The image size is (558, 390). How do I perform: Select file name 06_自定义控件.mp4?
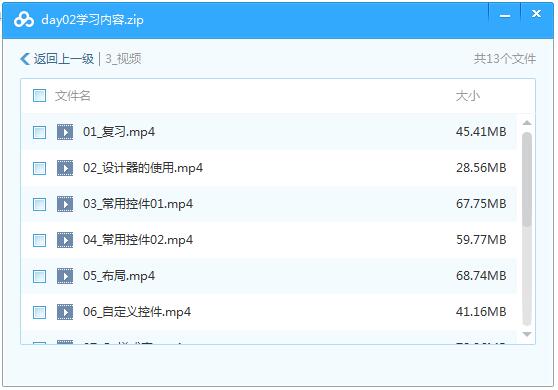(137, 312)
